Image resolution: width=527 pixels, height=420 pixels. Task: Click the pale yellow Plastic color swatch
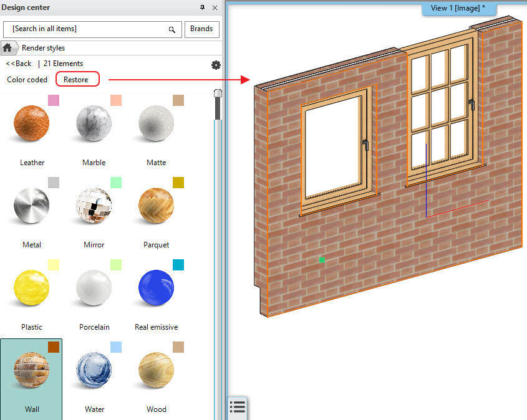pos(54,265)
